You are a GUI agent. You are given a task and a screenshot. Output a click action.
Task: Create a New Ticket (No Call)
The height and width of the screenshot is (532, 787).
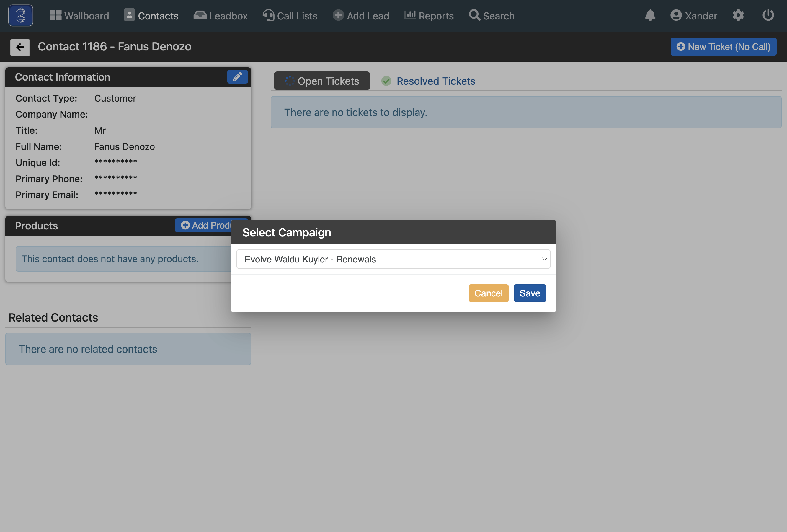(723, 47)
